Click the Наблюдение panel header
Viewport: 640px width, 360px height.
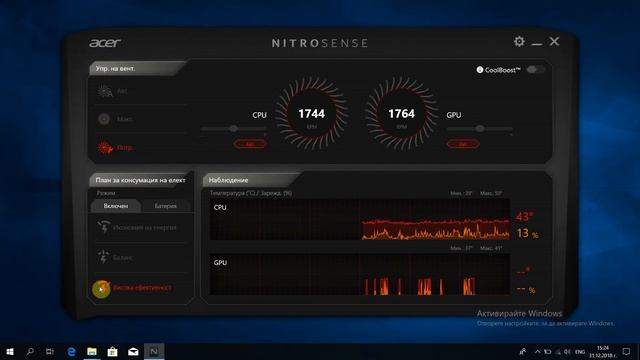[x=251, y=180]
